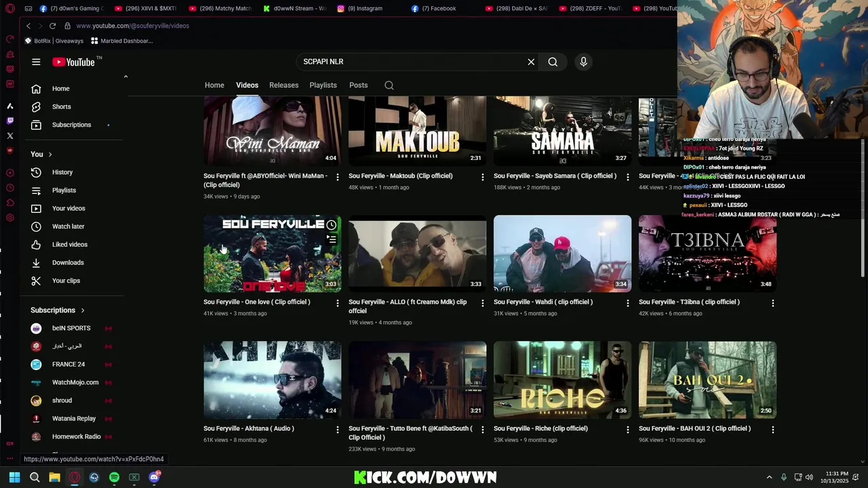Viewport: 868px width, 488px height.
Task: Switch to the Posts tab
Action: 358,85
